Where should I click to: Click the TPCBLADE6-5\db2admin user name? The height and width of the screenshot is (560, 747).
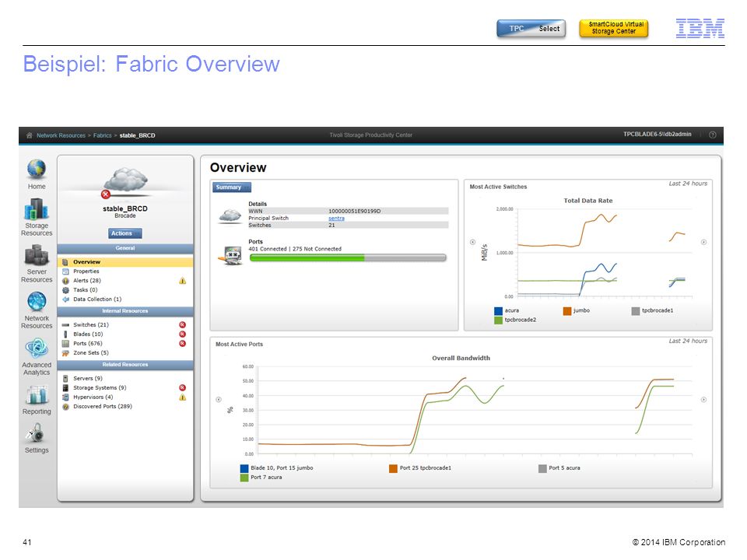coord(658,135)
